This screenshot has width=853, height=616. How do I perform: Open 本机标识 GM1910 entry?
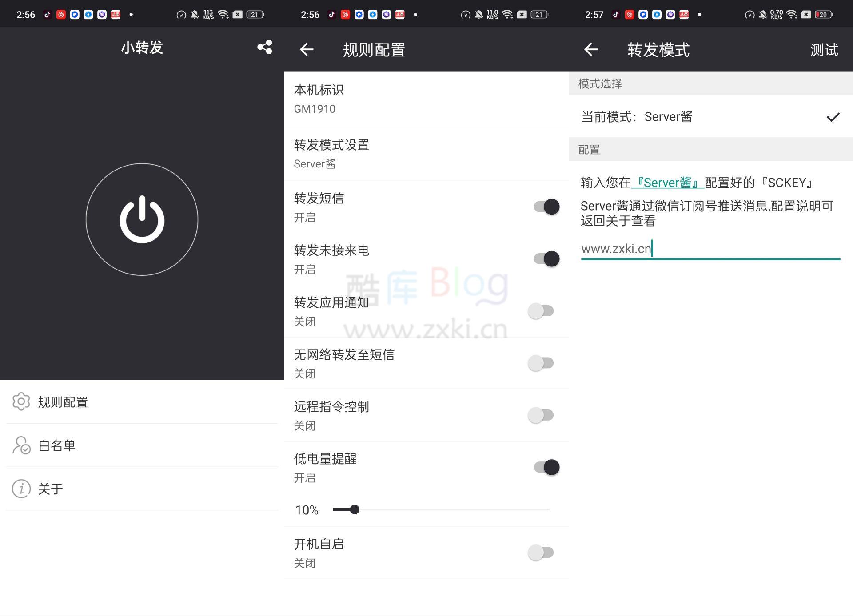pyautogui.click(x=400, y=99)
